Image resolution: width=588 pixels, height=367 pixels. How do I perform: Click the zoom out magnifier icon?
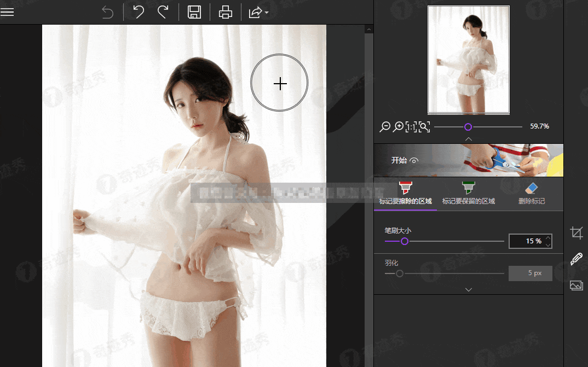coord(385,127)
